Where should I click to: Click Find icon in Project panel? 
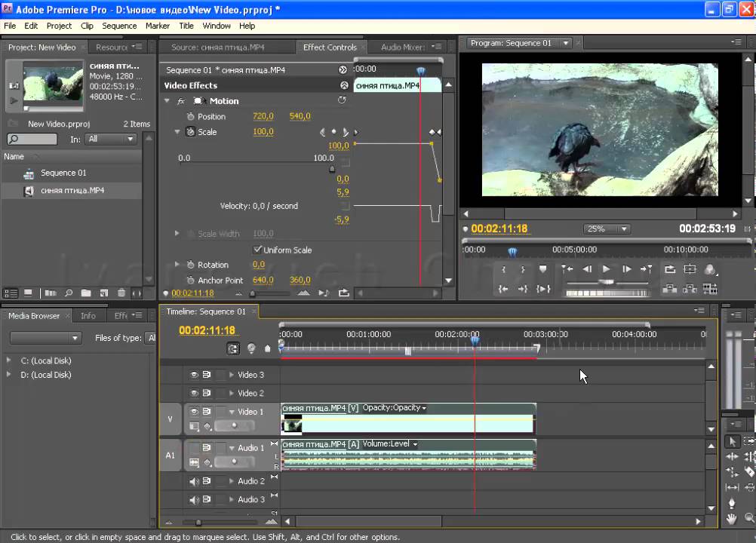(69, 293)
